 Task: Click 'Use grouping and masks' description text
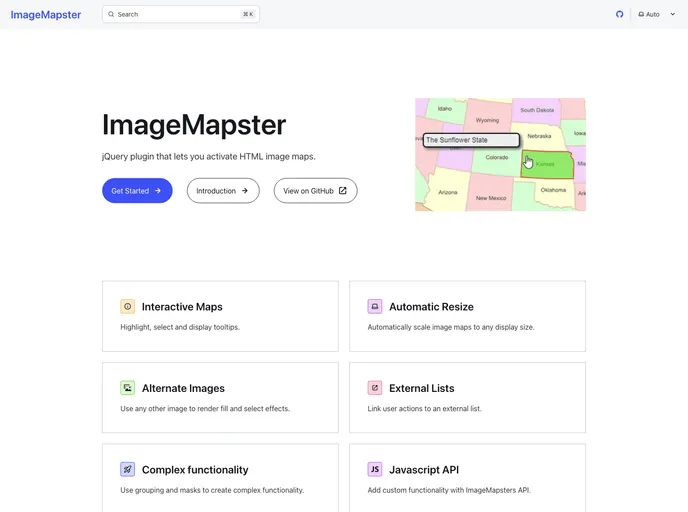coord(212,491)
